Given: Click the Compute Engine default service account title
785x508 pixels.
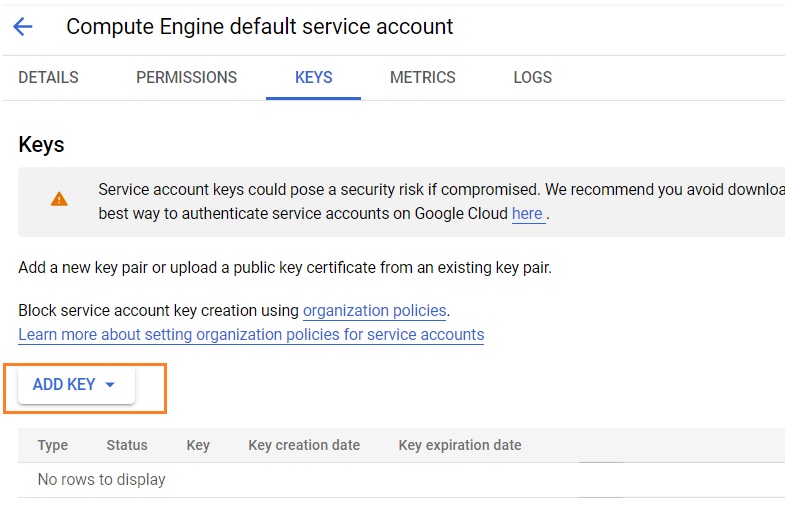Looking at the screenshot, I should pyautogui.click(x=259, y=27).
